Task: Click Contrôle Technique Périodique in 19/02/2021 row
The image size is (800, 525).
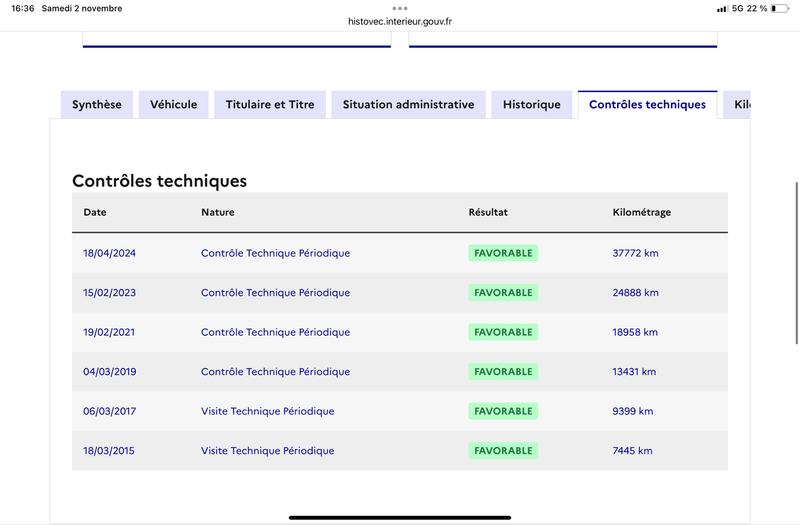Action: [x=276, y=332]
